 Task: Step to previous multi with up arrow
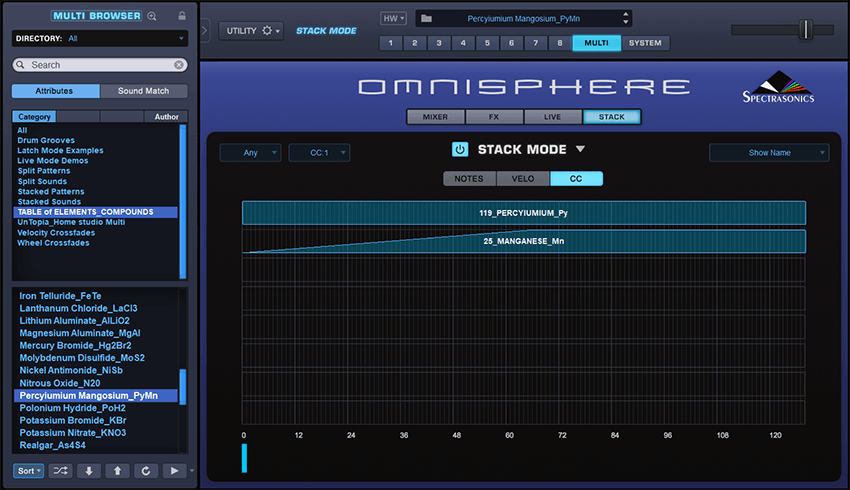coord(117,470)
